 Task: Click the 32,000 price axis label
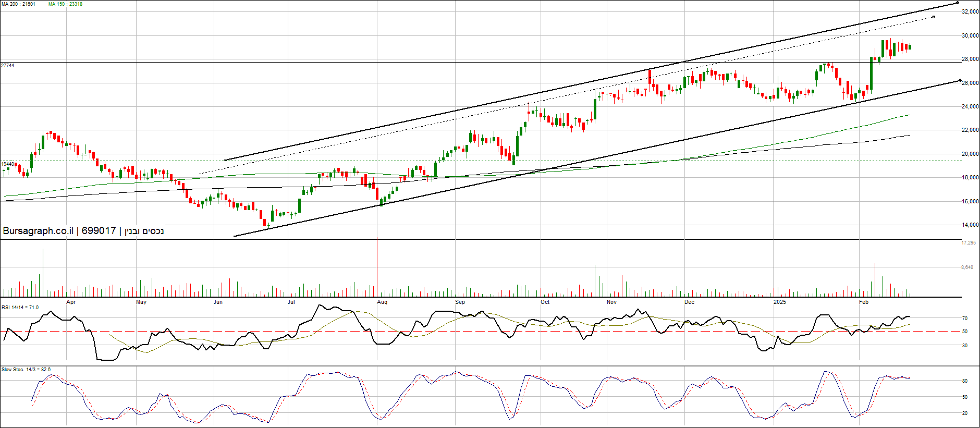(970, 11)
